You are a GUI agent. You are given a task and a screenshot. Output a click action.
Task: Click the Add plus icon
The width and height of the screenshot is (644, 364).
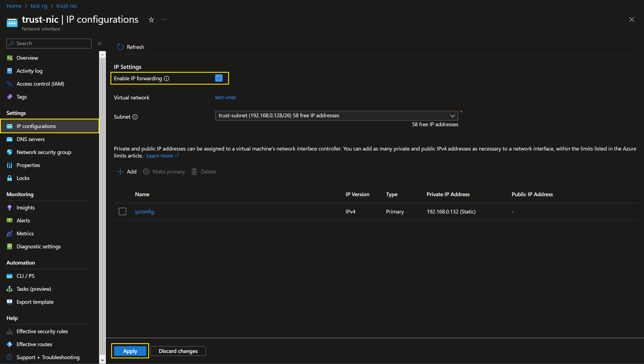[120, 172]
